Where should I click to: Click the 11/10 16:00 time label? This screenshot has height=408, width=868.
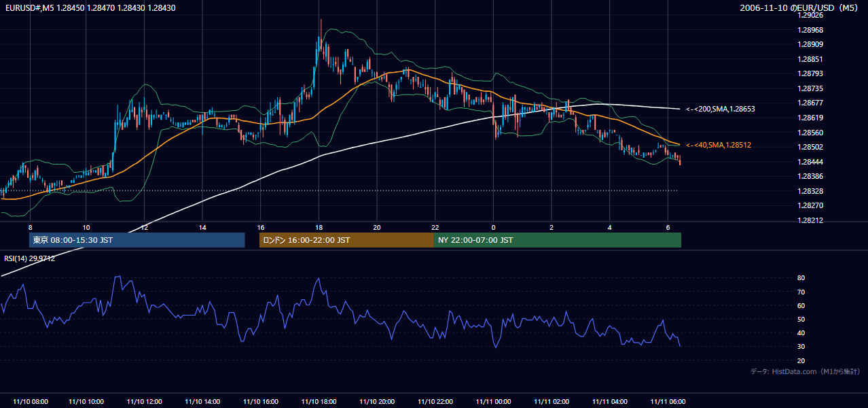pyautogui.click(x=261, y=401)
